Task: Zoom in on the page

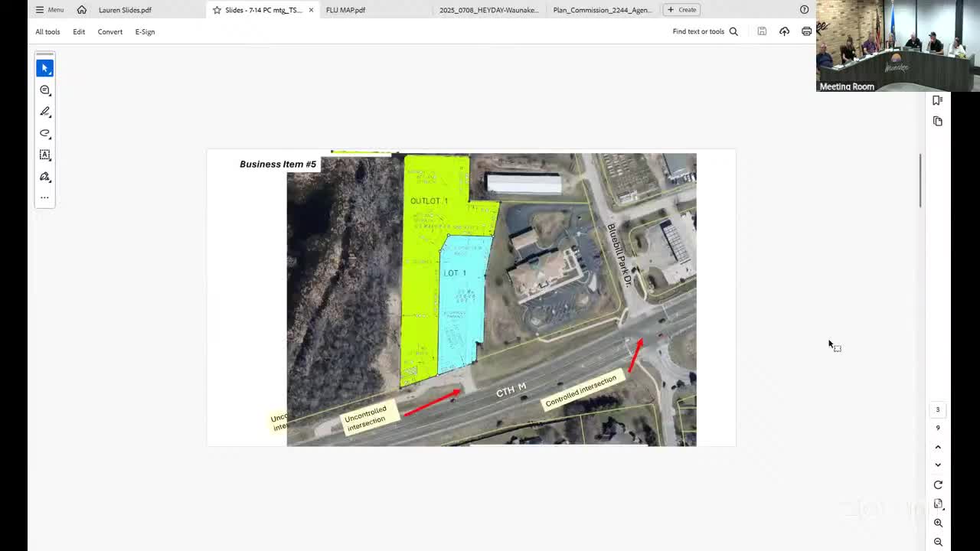Action: click(938, 523)
